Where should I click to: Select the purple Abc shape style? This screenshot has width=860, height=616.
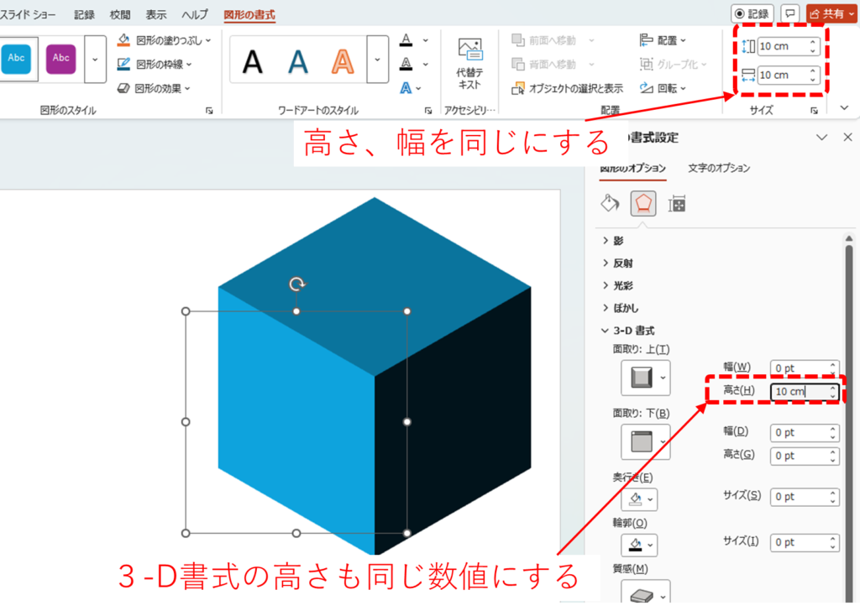tap(61, 58)
